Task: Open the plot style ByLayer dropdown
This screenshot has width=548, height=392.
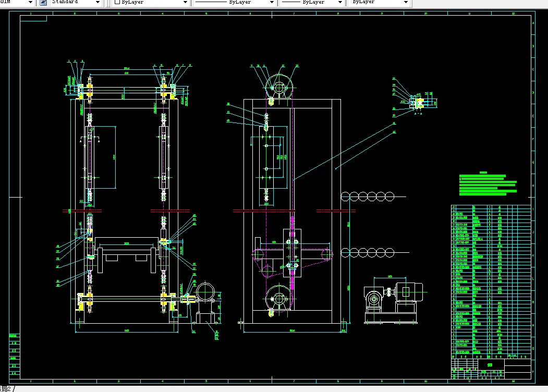Action: 379,3
